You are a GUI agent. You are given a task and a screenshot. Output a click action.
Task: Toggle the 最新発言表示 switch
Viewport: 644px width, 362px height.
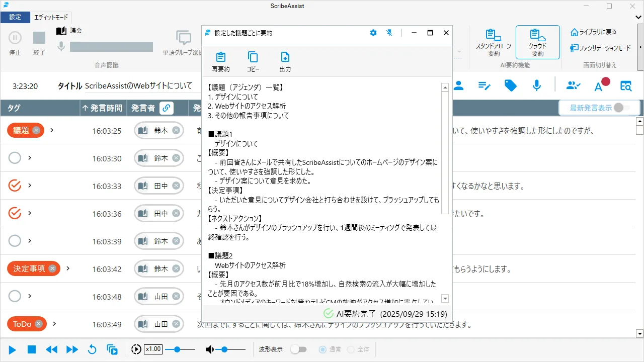tap(622, 108)
